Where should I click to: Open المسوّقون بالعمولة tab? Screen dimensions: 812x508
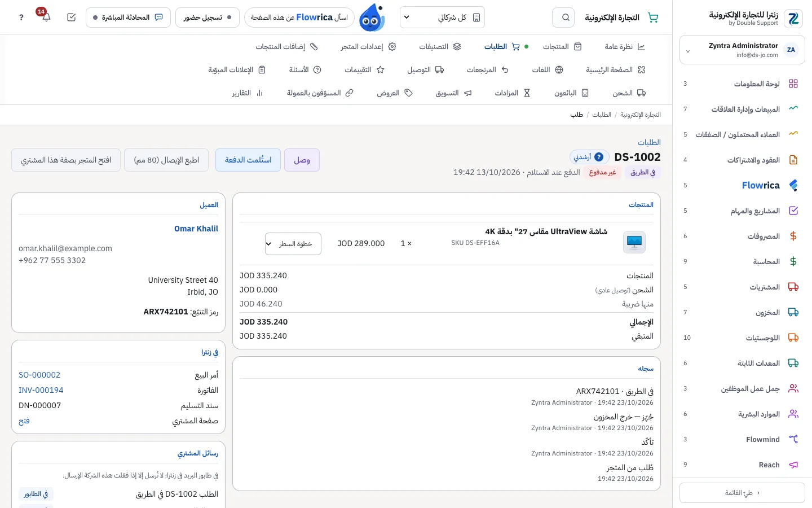pyautogui.click(x=320, y=93)
